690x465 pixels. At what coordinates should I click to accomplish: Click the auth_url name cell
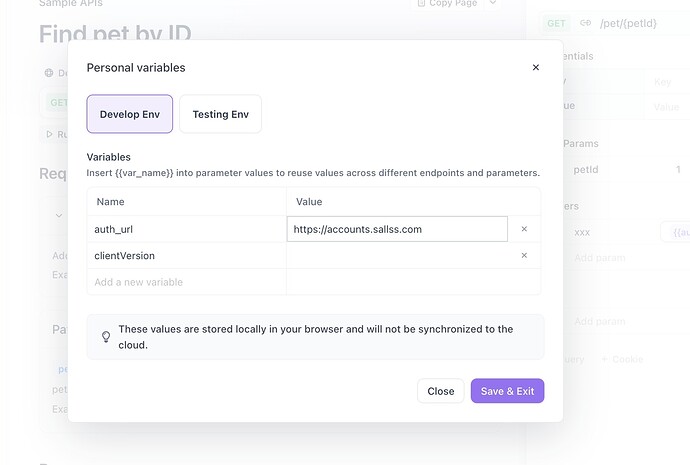point(186,229)
